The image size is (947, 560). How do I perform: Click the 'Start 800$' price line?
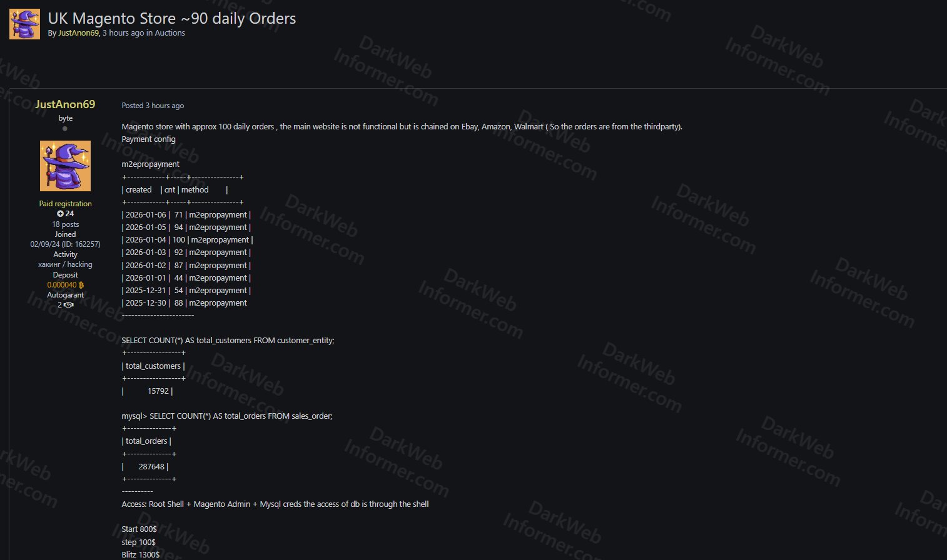click(x=139, y=529)
